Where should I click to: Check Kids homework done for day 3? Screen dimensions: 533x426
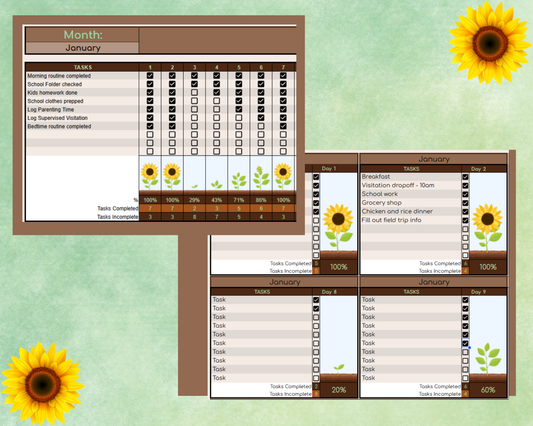tap(194, 92)
